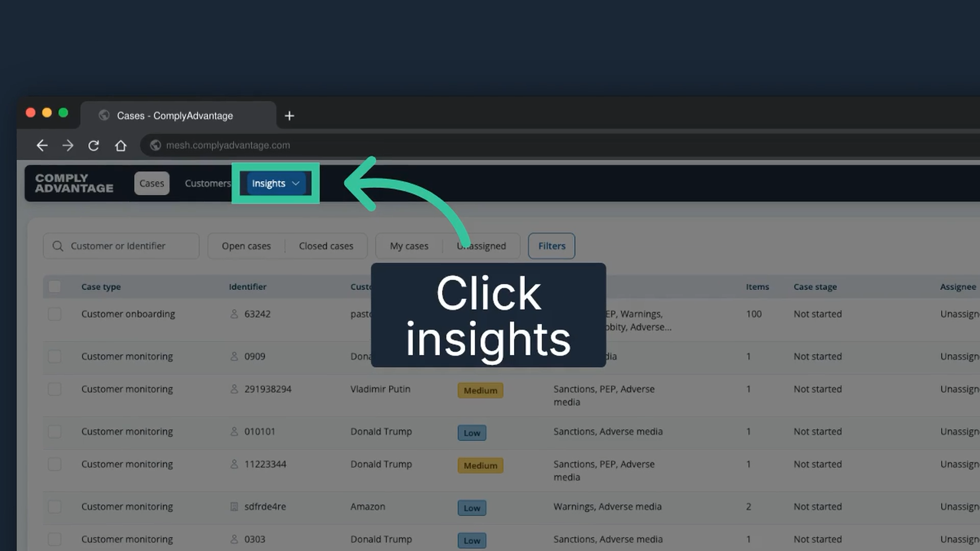980x551 pixels.
Task: Click the Items column header
Action: click(x=757, y=287)
